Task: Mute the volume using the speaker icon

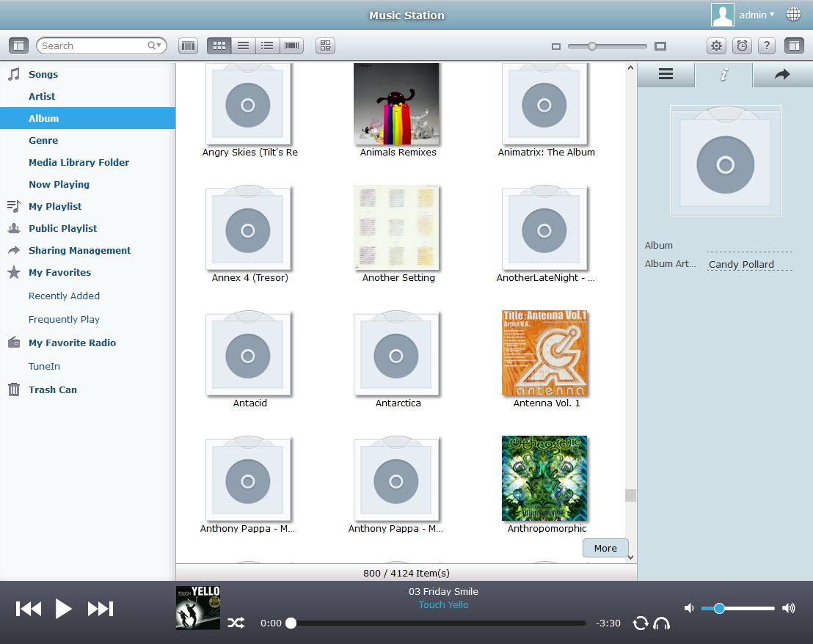Action: [689, 608]
